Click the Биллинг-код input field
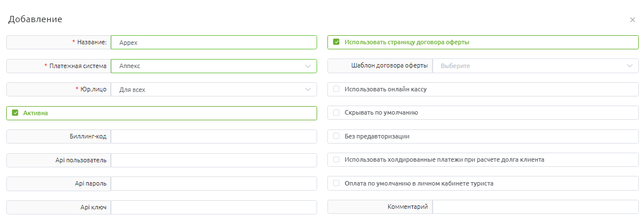 214,137
